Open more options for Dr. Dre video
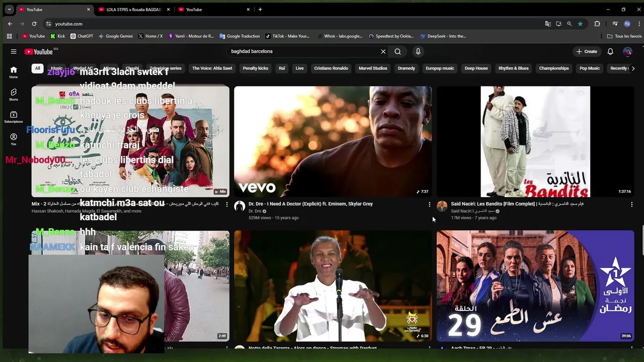 pos(429,205)
